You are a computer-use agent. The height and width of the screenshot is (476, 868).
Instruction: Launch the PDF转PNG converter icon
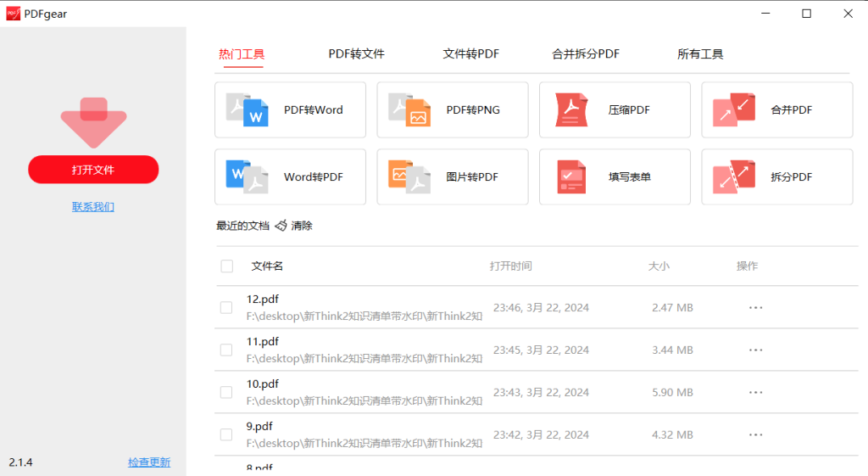coord(409,109)
